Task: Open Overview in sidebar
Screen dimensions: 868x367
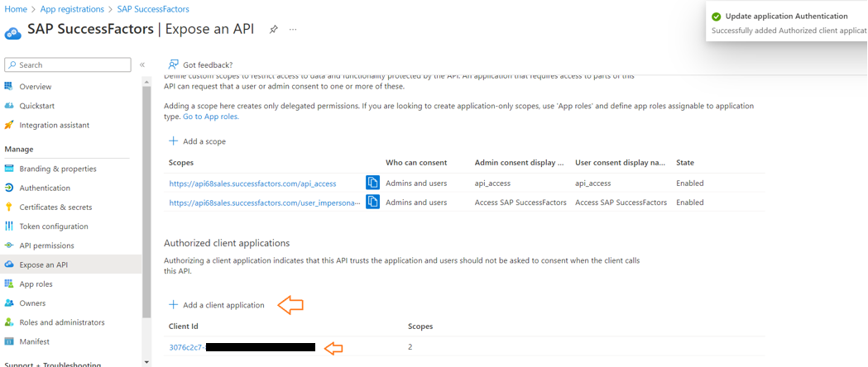Action: click(x=36, y=87)
